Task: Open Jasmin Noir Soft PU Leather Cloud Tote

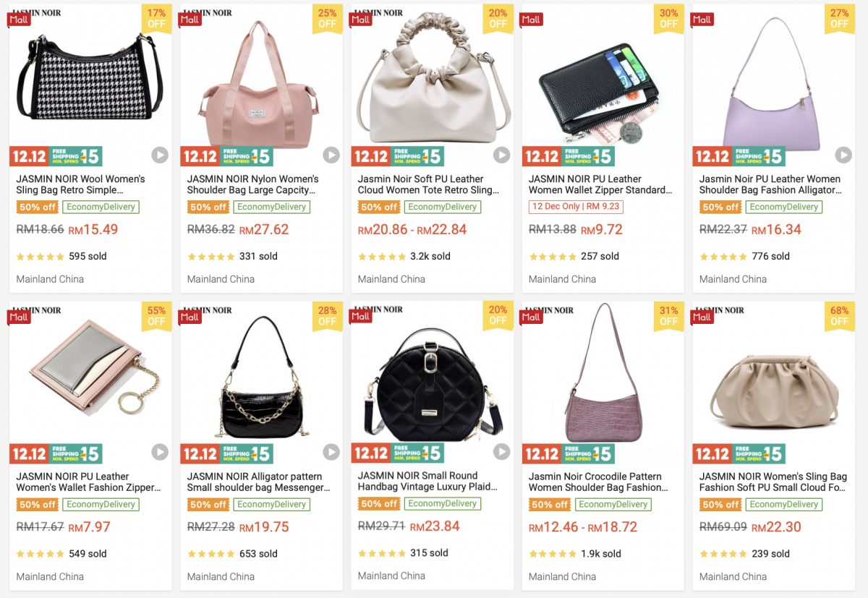Action: click(428, 184)
